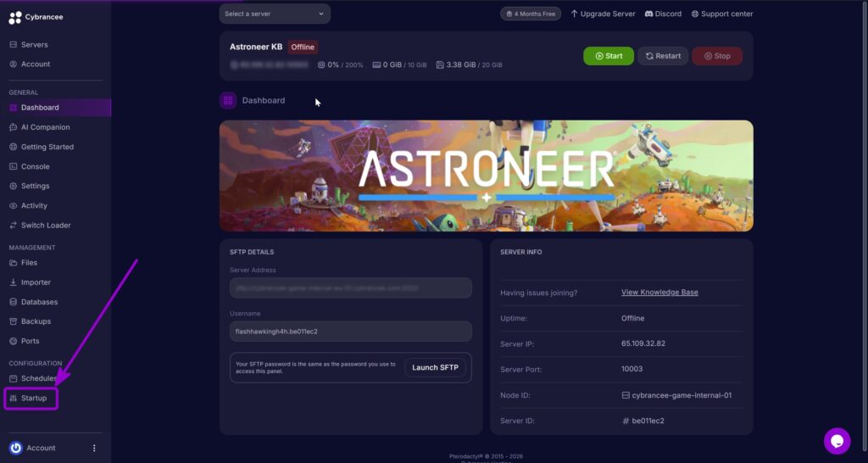Click the Astroneer banner image
Screen dimensions: 868x463
486,176
